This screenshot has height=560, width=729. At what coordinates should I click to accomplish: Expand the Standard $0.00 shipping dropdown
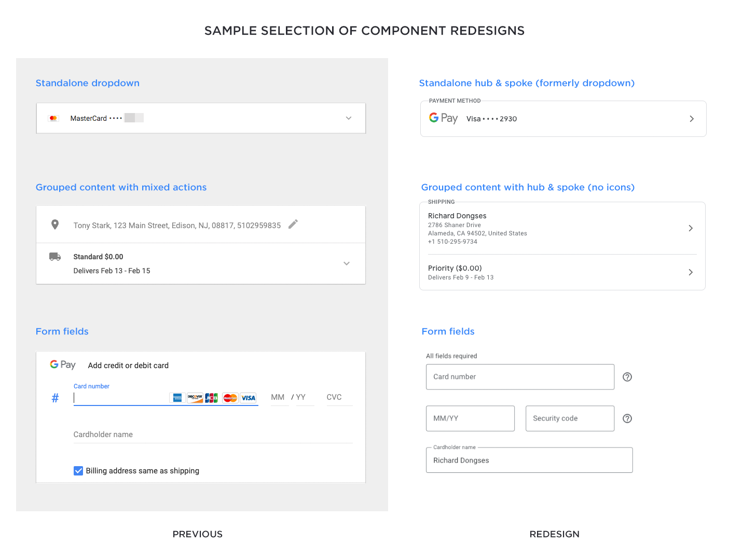pos(347,263)
